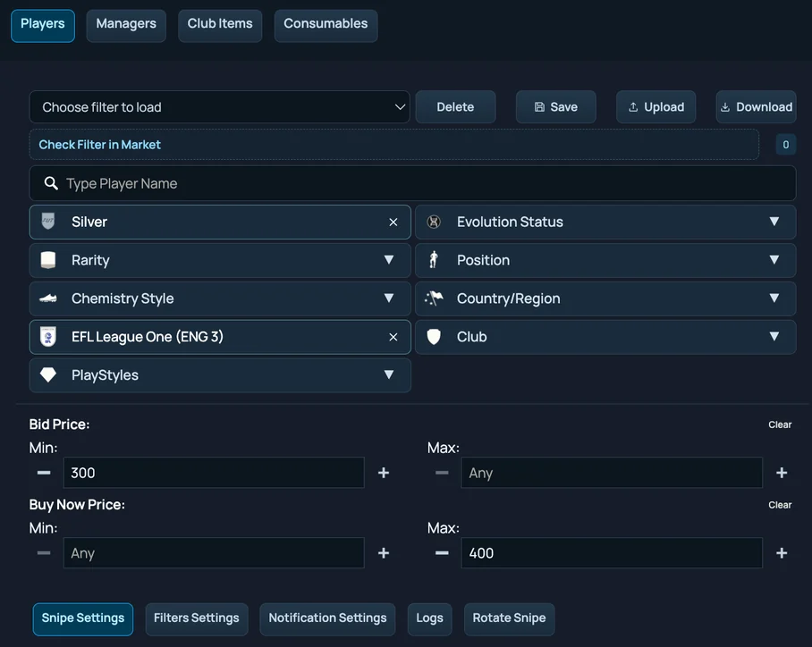
Task: Click the Silver shield badge icon
Action: [x=48, y=222]
